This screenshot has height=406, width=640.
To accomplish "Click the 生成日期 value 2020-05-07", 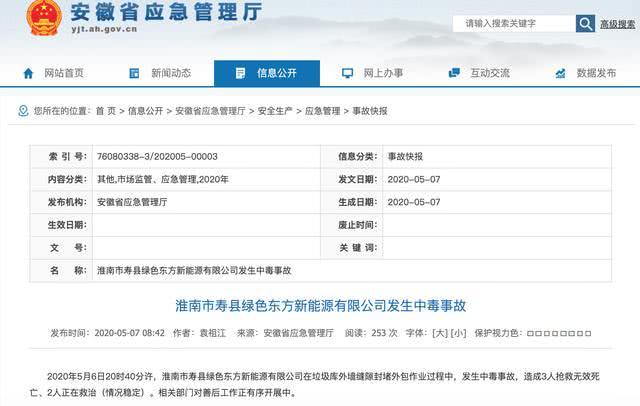I will pyautogui.click(x=414, y=202).
